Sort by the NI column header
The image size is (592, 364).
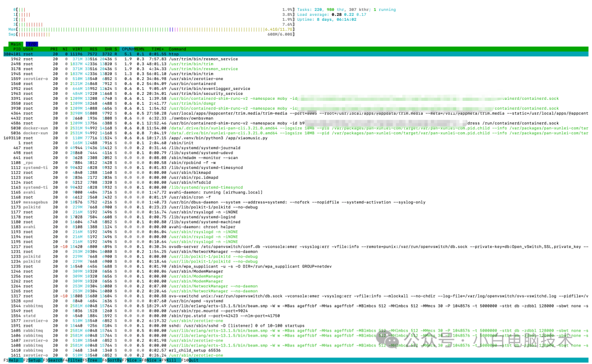[x=65, y=49]
